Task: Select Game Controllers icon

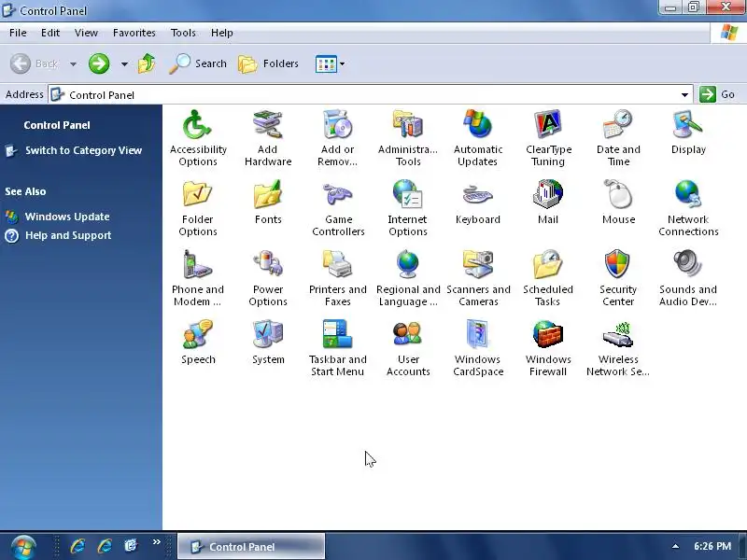Action: [x=337, y=194]
